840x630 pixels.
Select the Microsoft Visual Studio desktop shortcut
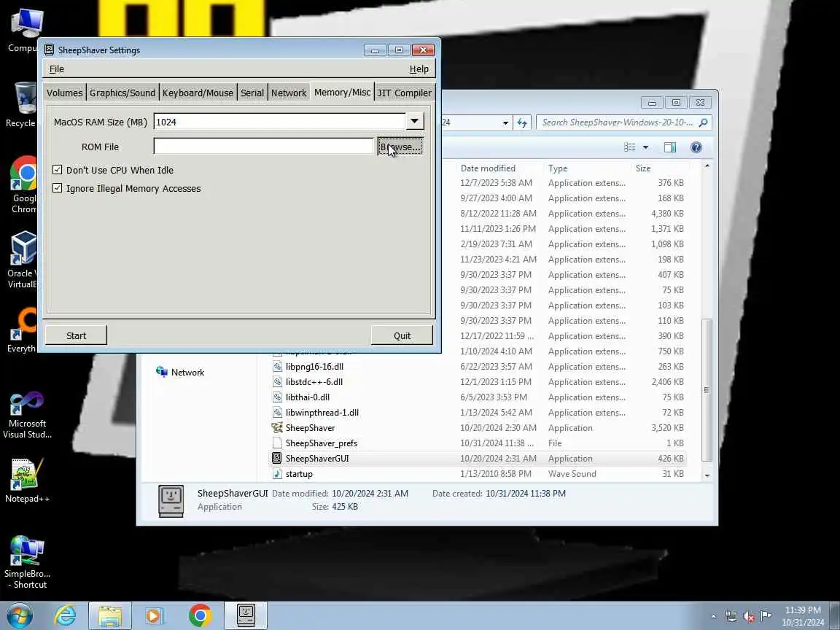coord(27,415)
